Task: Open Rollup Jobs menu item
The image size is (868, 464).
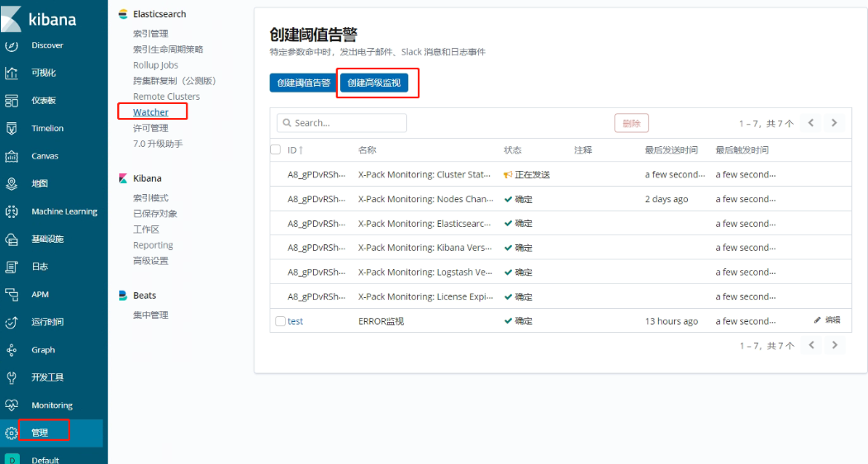Action: [155, 64]
